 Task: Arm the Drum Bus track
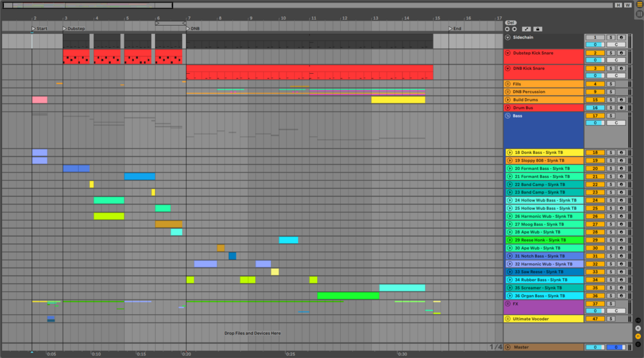point(621,108)
